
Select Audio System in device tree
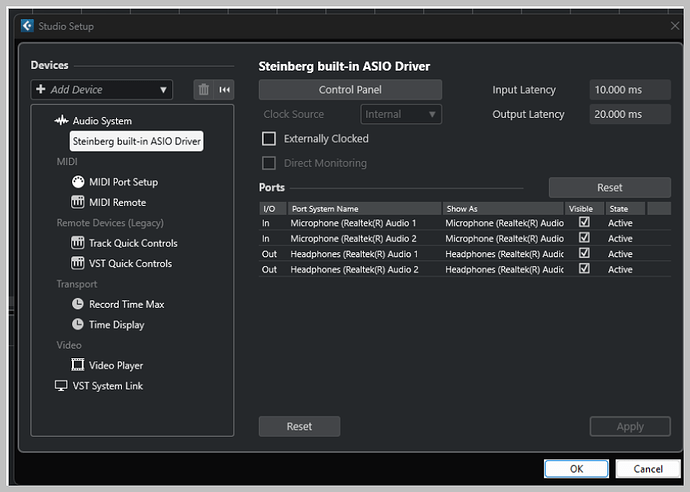pyautogui.click(x=102, y=121)
